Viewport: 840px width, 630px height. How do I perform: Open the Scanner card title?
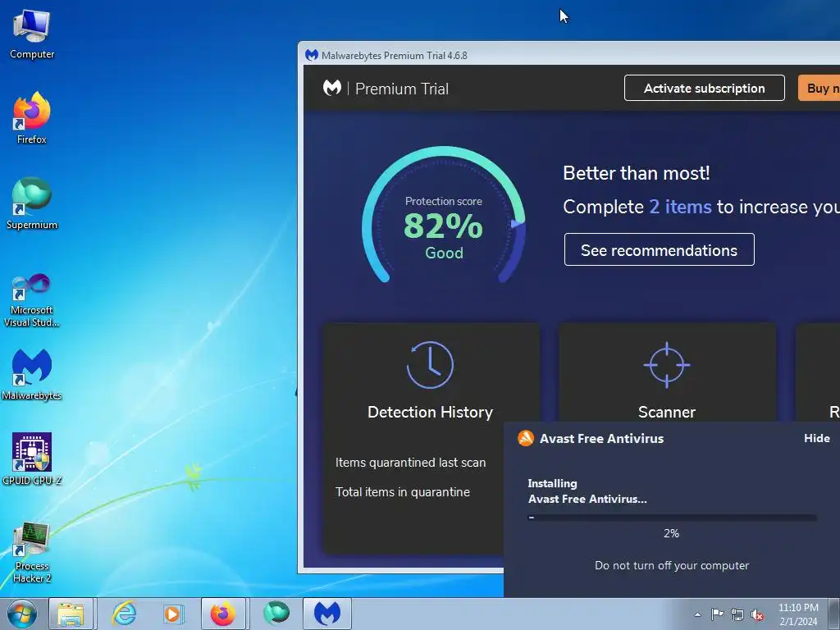tap(666, 412)
